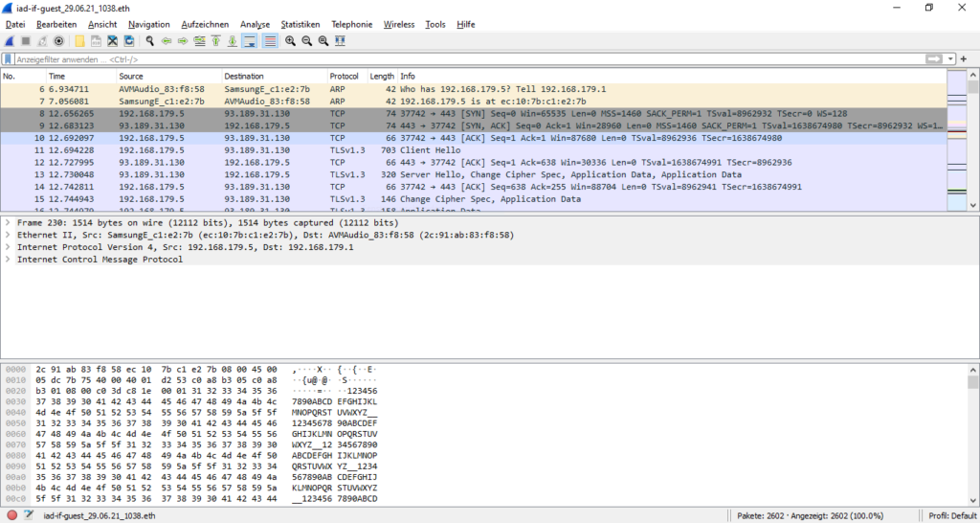This screenshot has height=523, width=980.
Task: Open the display filter bookmark menu
Action: click(8, 59)
